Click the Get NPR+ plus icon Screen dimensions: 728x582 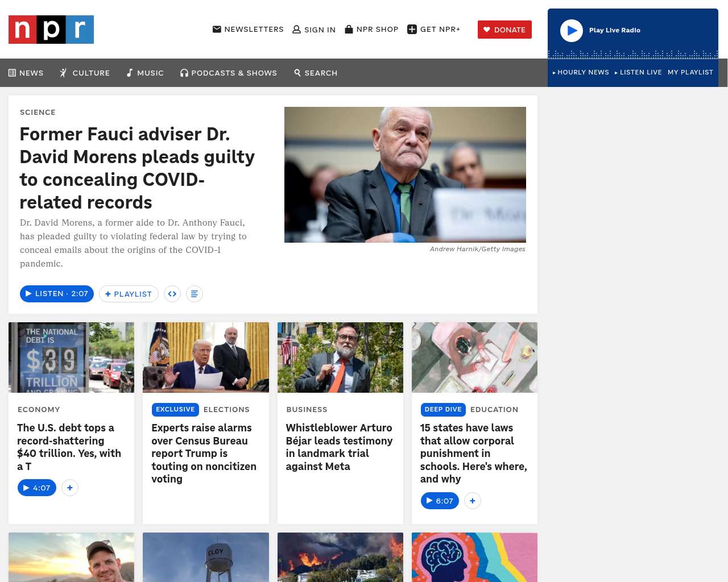coord(412,29)
